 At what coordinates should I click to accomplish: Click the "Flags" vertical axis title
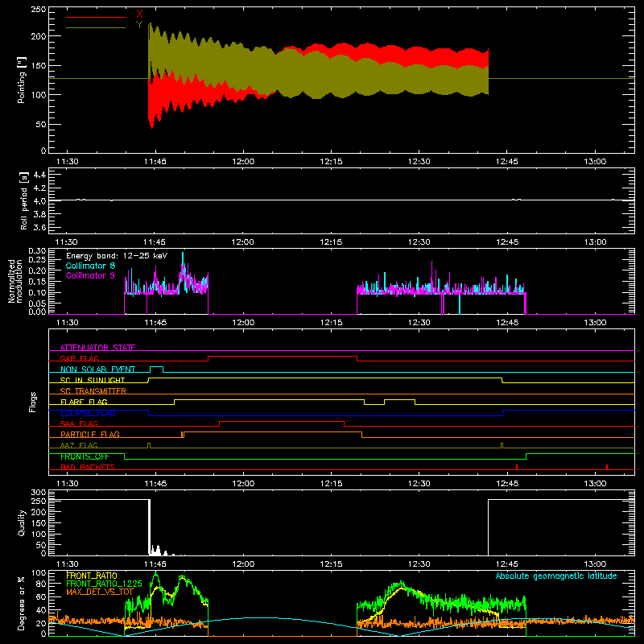click(33, 402)
